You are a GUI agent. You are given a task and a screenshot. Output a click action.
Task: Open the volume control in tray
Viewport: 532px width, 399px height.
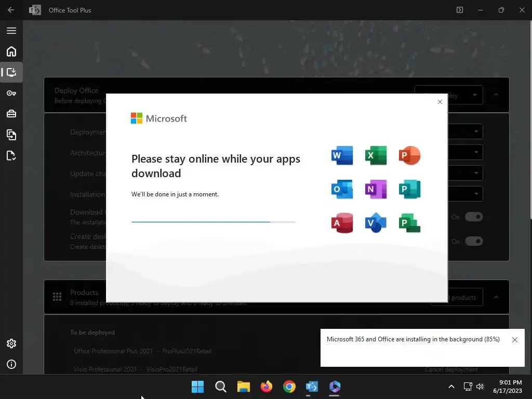coord(480,387)
